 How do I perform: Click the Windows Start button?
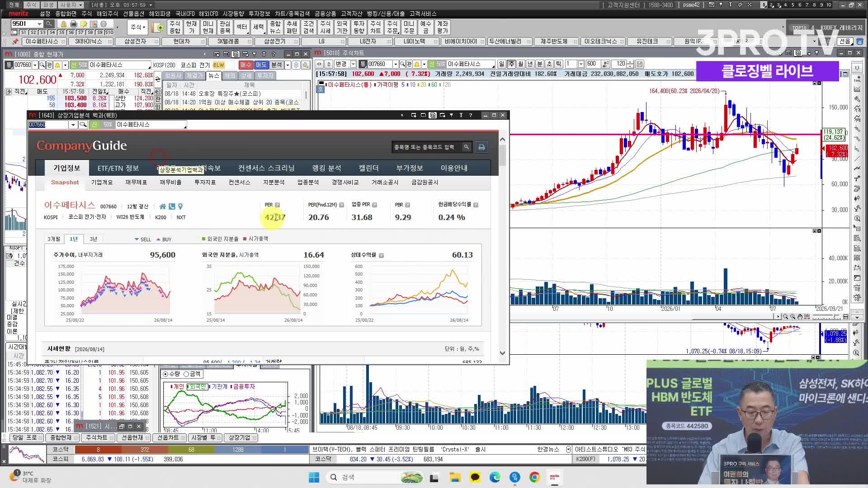point(314,477)
